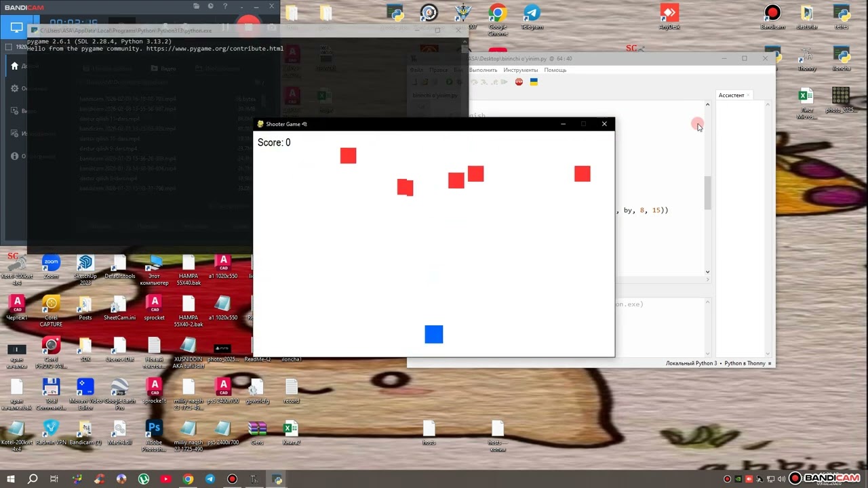Image resolution: width=868 pixels, height=488 pixels.
Task: Open the Локальный Python 3 interpreter selector
Action: [x=715, y=363]
